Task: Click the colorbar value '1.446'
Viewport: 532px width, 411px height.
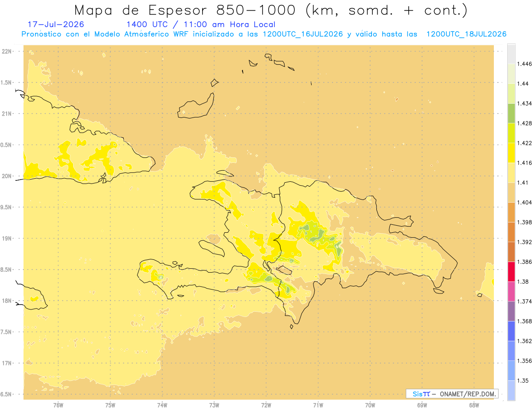Action: pos(524,64)
